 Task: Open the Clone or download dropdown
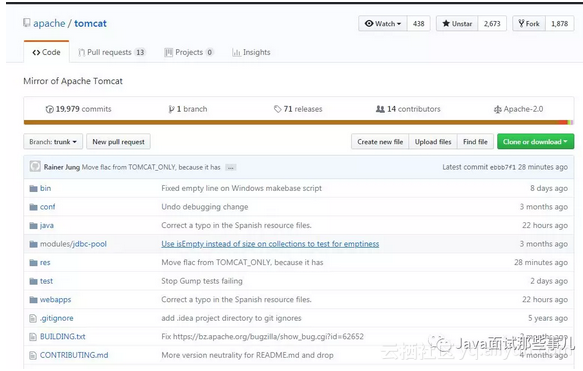[535, 142]
